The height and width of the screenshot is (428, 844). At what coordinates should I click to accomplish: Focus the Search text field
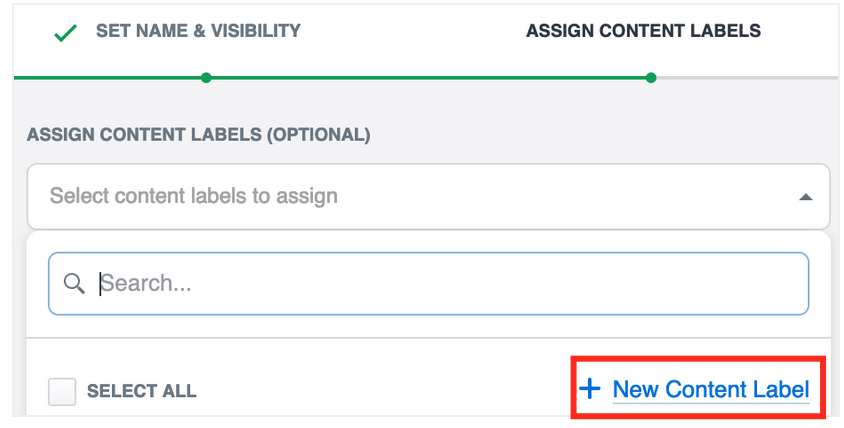coord(428,284)
